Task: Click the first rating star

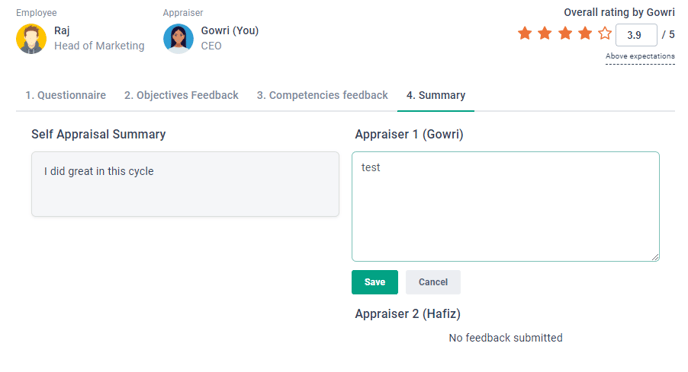Action: pos(525,33)
